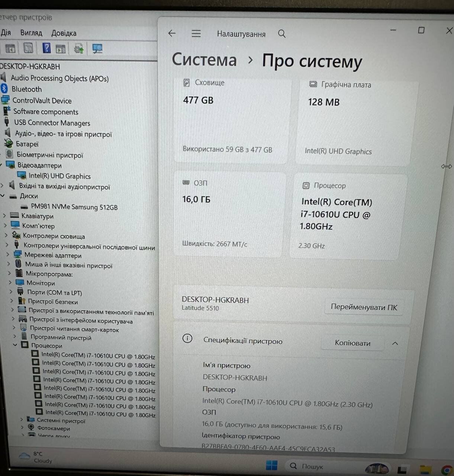Select PM981 NVMe Samsung 512GB disk entry
This screenshot has width=454, height=476.
[74, 207]
